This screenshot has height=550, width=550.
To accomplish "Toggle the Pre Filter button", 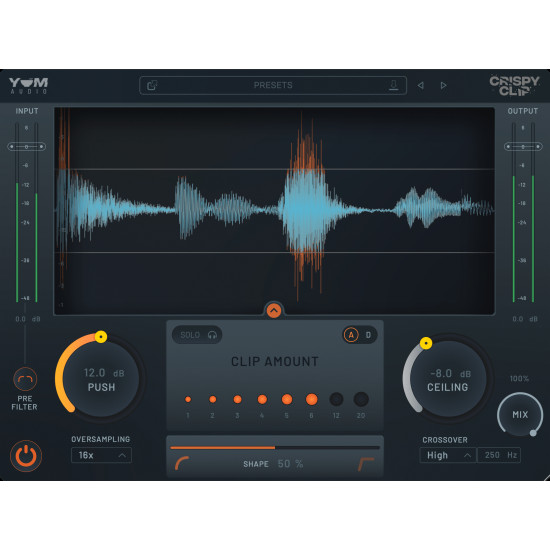I will 25,379.
